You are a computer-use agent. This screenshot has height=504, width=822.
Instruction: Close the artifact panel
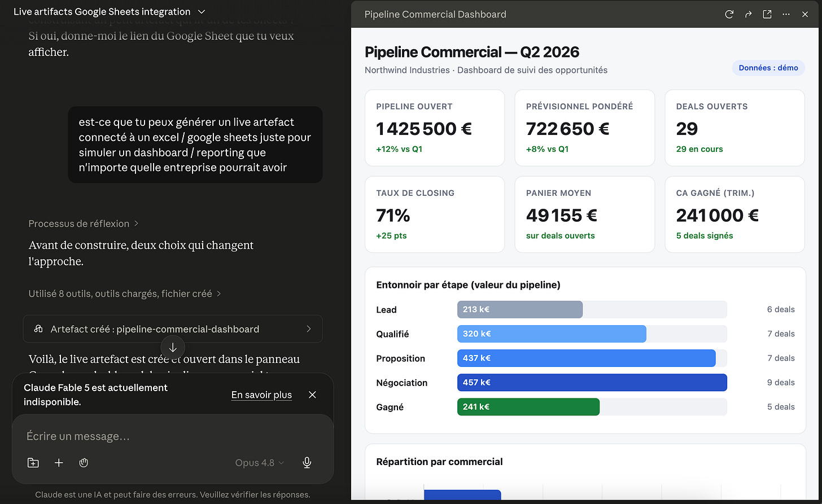click(x=805, y=15)
